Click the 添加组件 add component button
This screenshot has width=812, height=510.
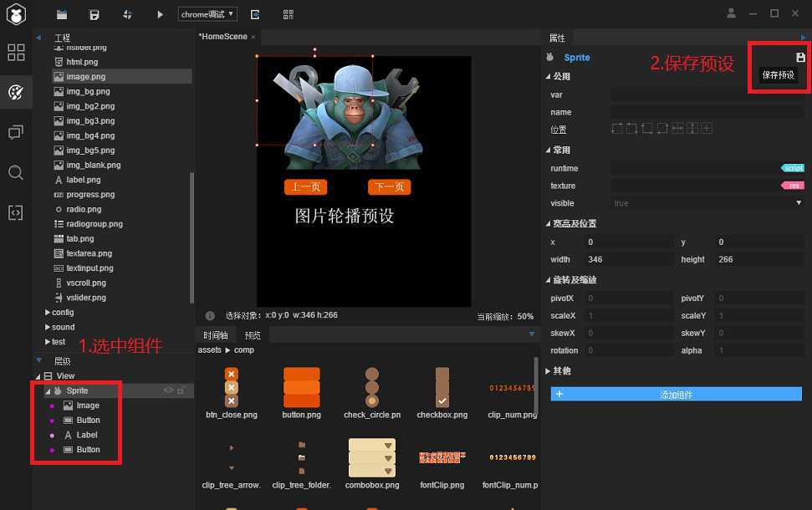677,394
